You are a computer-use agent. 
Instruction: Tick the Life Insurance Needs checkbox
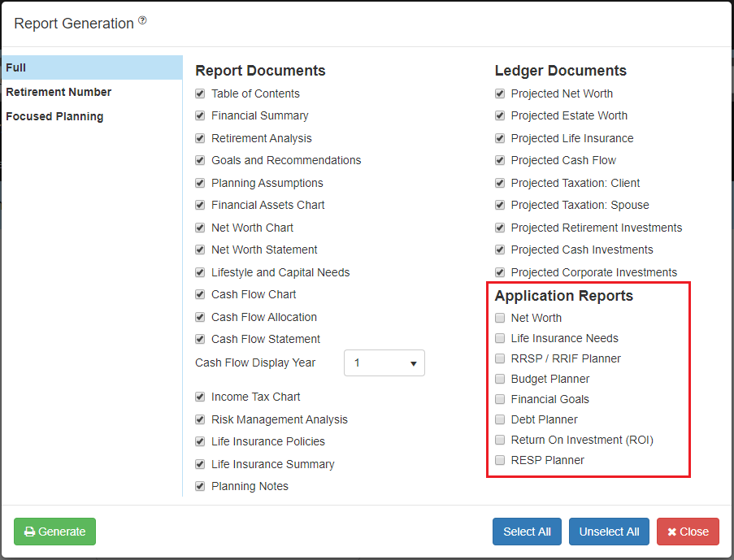click(x=500, y=338)
